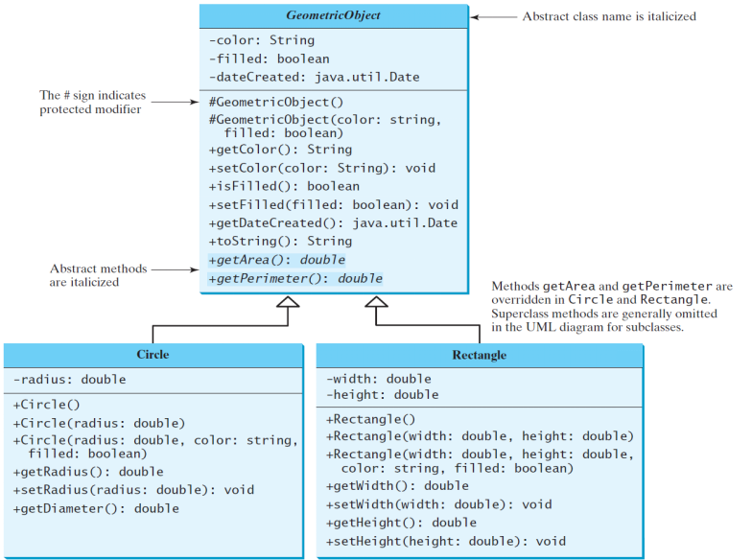Click the +toString(): String method
This screenshot has width=752, height=560.
[x=280, y=241]
